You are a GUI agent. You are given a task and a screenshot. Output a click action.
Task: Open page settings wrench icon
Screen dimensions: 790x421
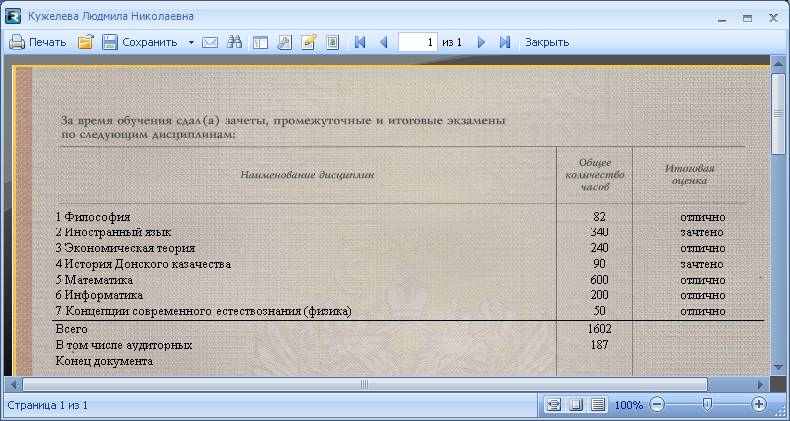point(285,43)
